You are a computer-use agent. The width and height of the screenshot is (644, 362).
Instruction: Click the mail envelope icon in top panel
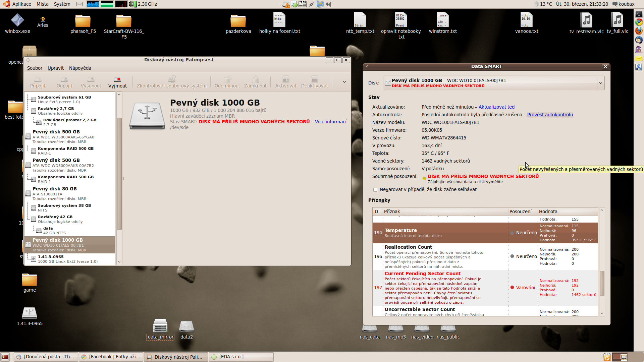pos(79,4)
